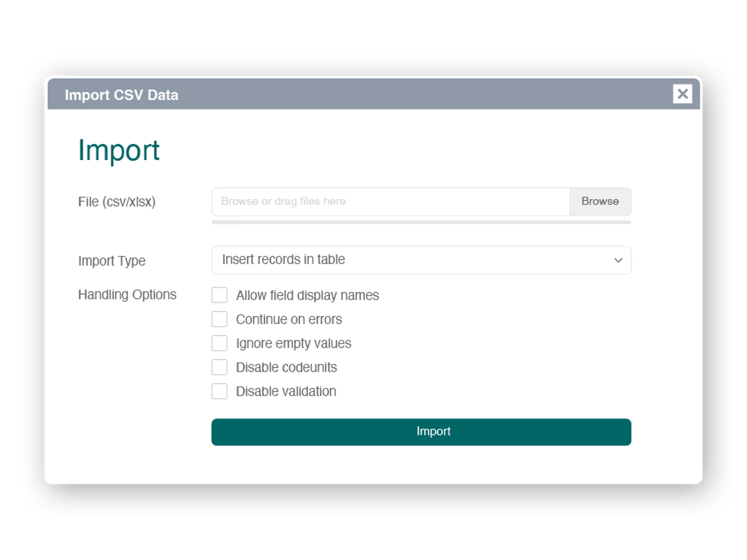The height and width of the screenshot is (560, 747).
Task: Click the 'File (csv/xlsx)' field label
Action: 117,202
